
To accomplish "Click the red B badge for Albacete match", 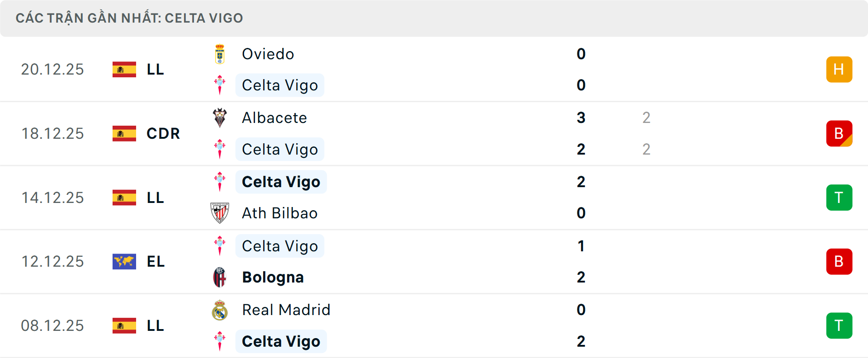I will [839, 133].
